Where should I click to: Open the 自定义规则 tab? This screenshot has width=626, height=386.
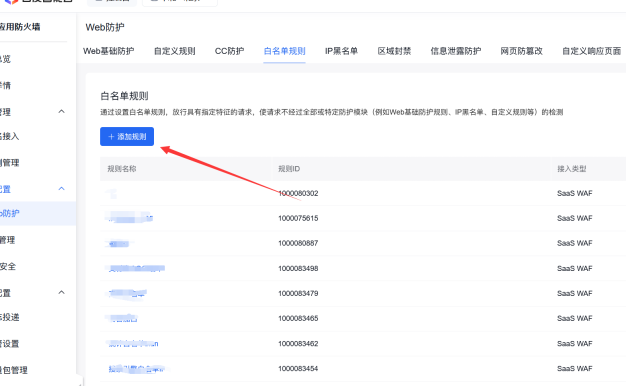coord(174,51)
